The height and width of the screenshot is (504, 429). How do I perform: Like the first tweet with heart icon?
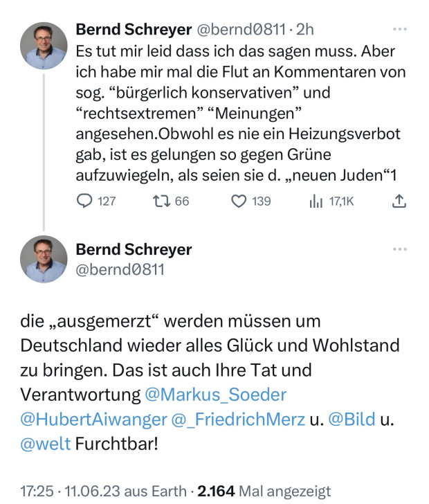[x=239, y=201]
